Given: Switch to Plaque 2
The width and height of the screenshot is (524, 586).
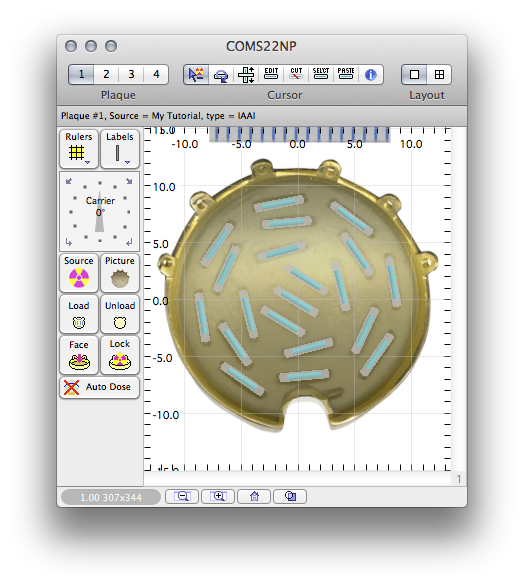Looking at the screenshot, I should tap(106, 74).
